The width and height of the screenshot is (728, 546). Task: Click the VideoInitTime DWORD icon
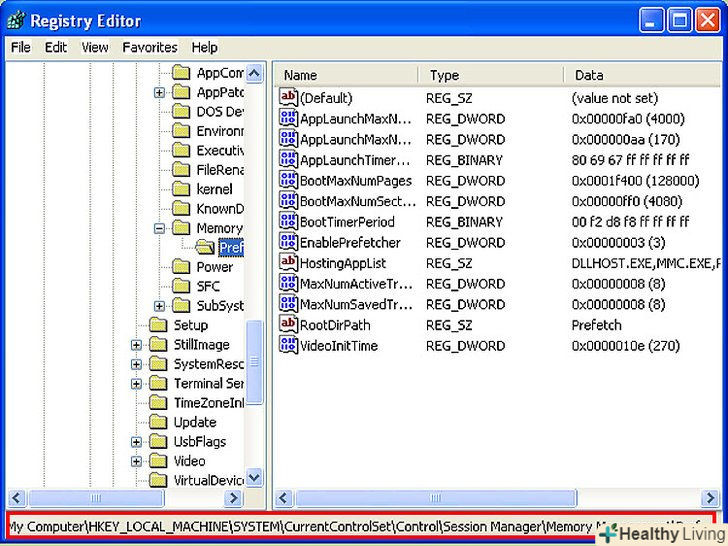288,345
